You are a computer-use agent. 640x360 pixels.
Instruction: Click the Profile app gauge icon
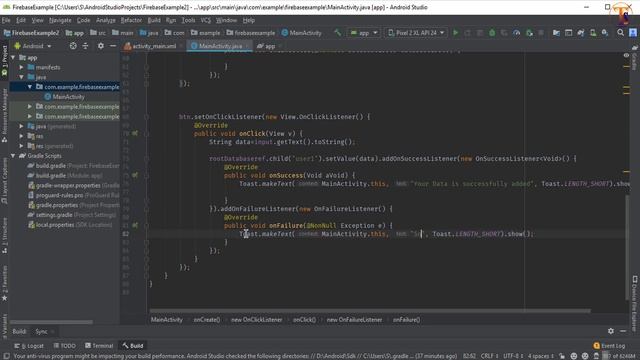[517, 33]
